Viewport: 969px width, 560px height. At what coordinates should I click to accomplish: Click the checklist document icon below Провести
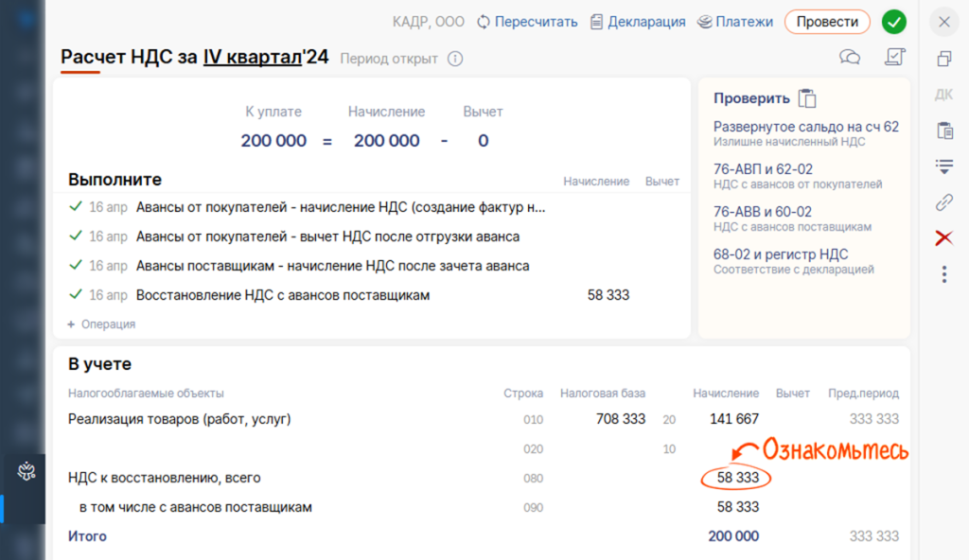click(894, 58)
